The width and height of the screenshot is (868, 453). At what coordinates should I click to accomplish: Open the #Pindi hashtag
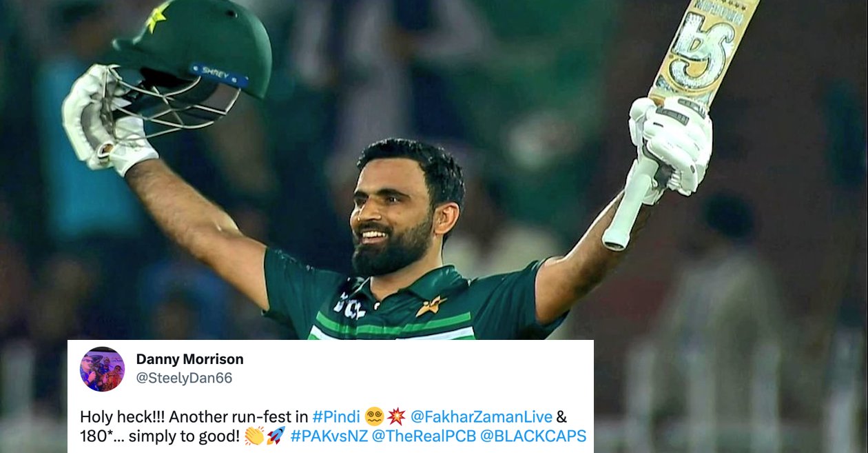pyautogui.click(x=335, y=416)
